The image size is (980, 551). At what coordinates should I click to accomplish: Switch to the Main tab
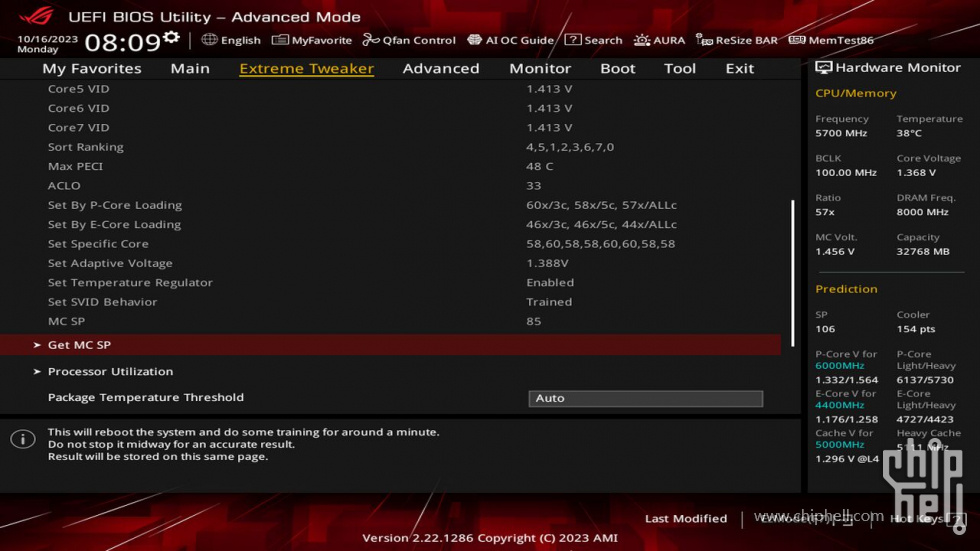tap(190, 68)
